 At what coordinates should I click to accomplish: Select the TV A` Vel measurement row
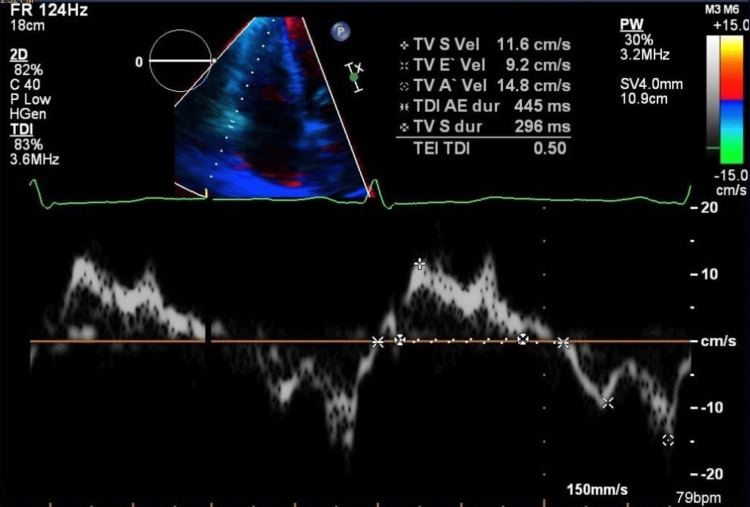(x=485, y=86)
